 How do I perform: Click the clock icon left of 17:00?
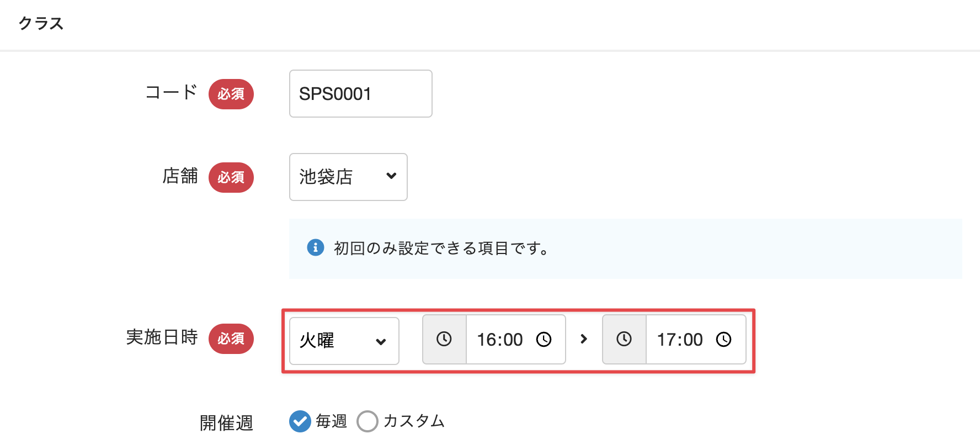tap(624, 339)
